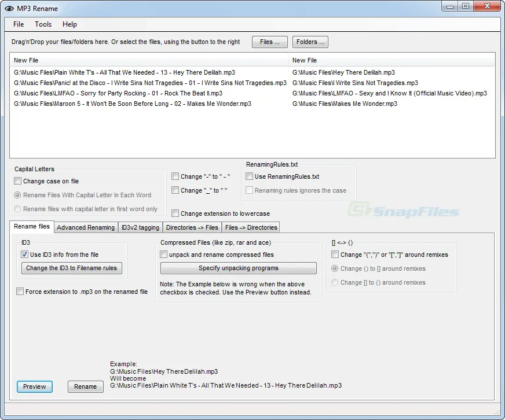This screenshot has height=420, width=505.
Task: Enable Change extension to lowercase
Action: point(175,213)
